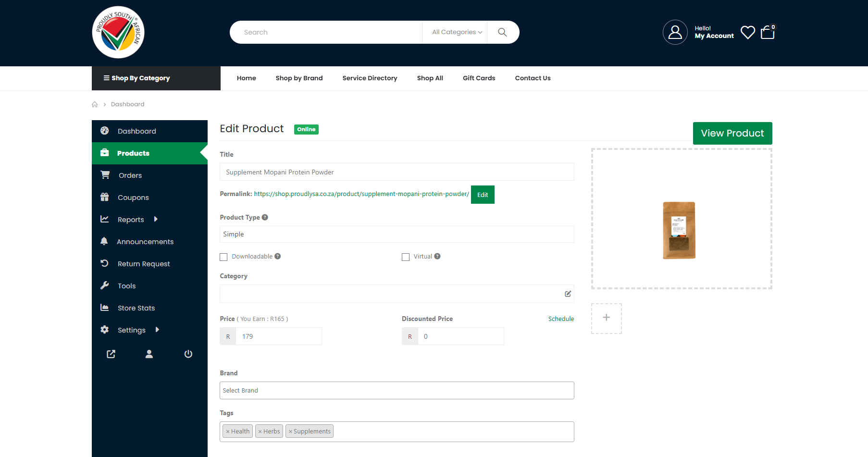Image resolution: width=868 pixels, height=457 pixels.
Task: Click the Announcements bell icon
Action: point(104,241)
